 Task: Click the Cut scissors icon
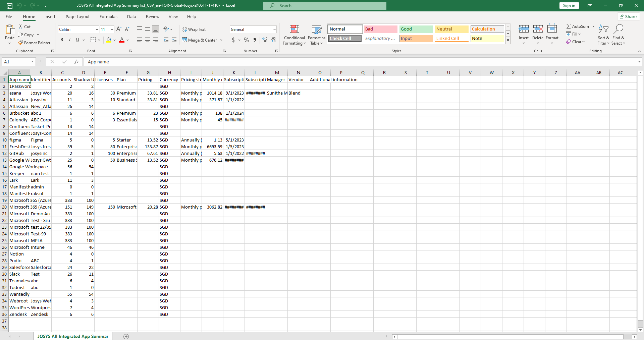(20, 26)
